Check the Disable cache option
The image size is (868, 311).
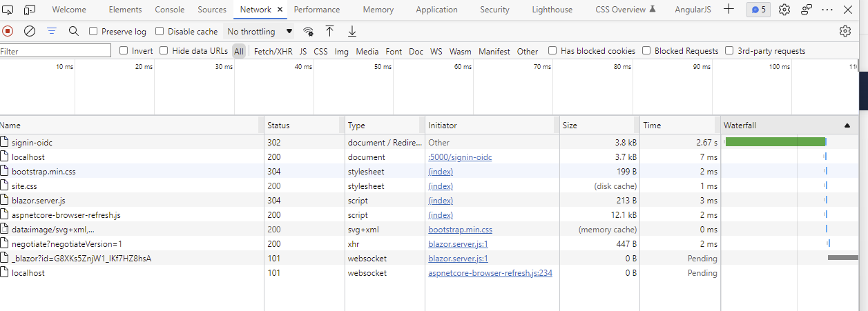click(x=160, y=31)
